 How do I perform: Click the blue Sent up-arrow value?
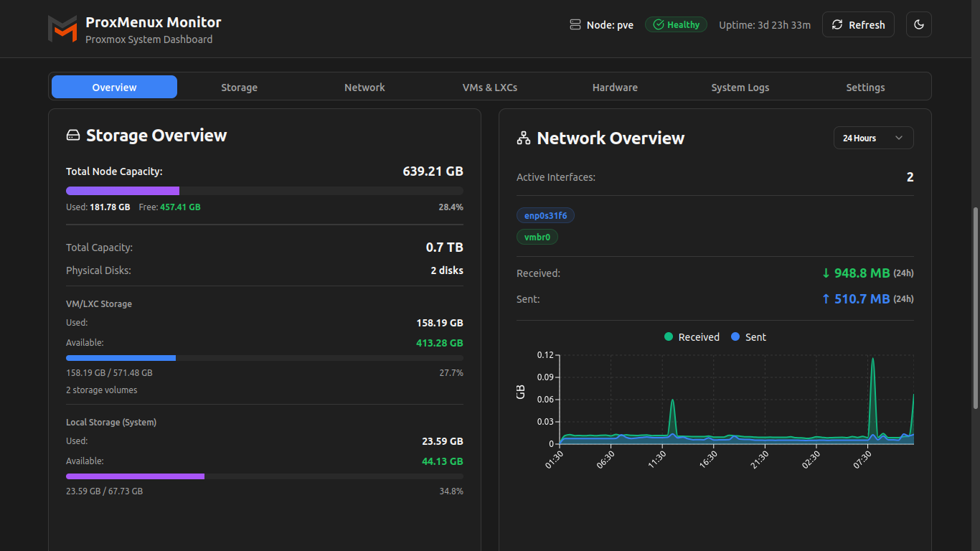click(855, 299)
